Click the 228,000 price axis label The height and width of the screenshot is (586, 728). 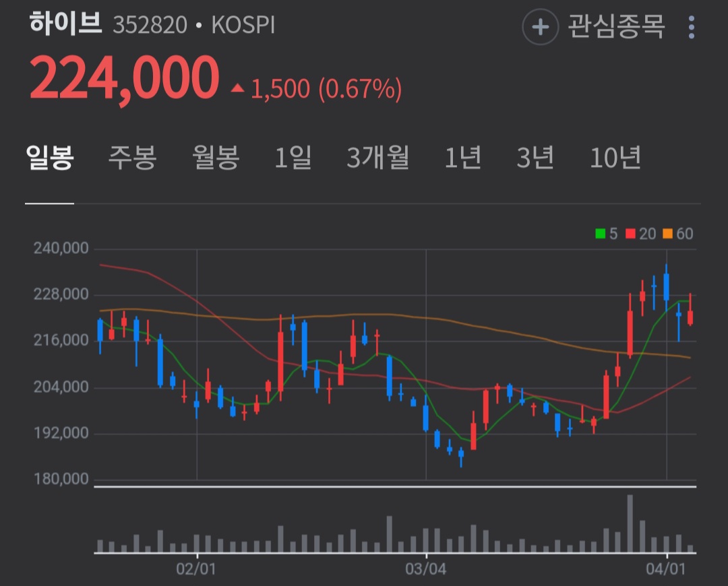tap(61, 294)
